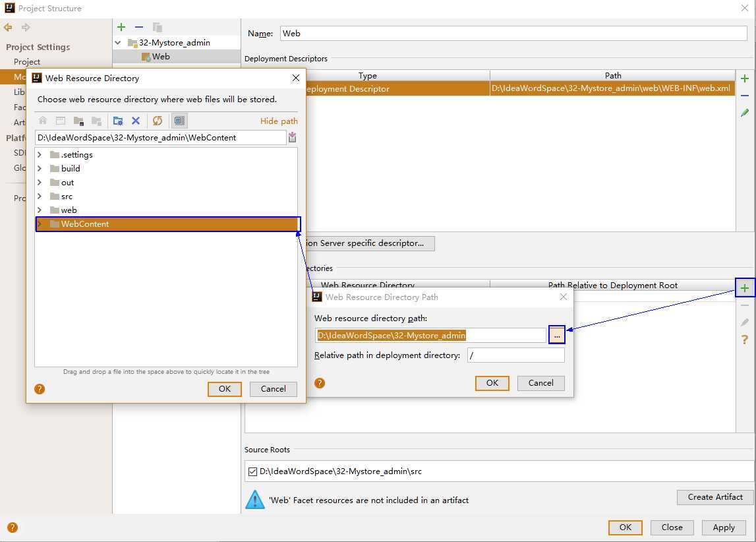Close the Web Resource Directory Path dialog
The image size is (756, 542).
(x=563, y=297)
